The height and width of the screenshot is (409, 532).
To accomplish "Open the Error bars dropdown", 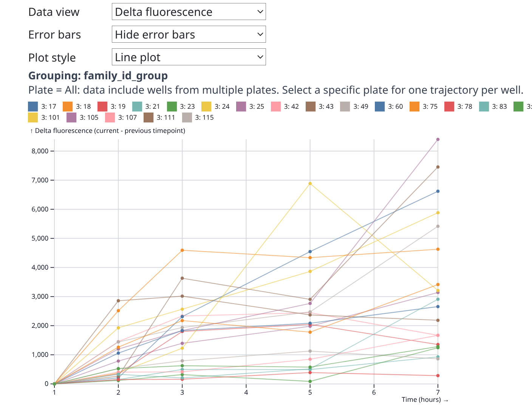I will click(x=189, y=34).
